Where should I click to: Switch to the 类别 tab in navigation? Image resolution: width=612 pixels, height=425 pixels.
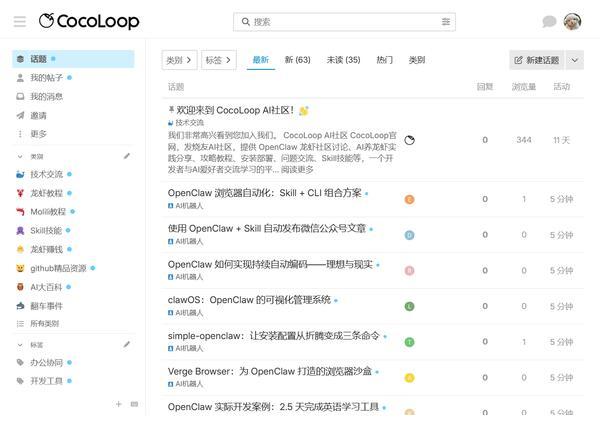(416, 60)
